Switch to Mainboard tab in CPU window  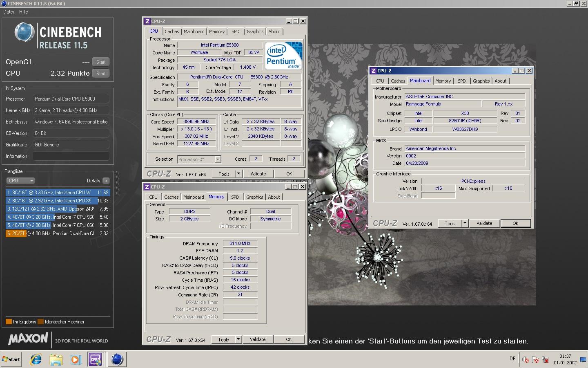pyautogui.click(x=194, y=31)
